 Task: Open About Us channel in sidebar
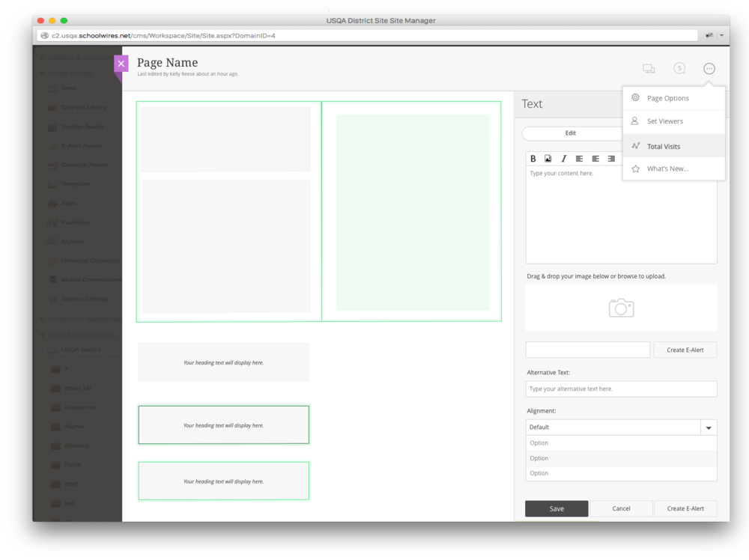pyautogui.click(x=77, y=388)
